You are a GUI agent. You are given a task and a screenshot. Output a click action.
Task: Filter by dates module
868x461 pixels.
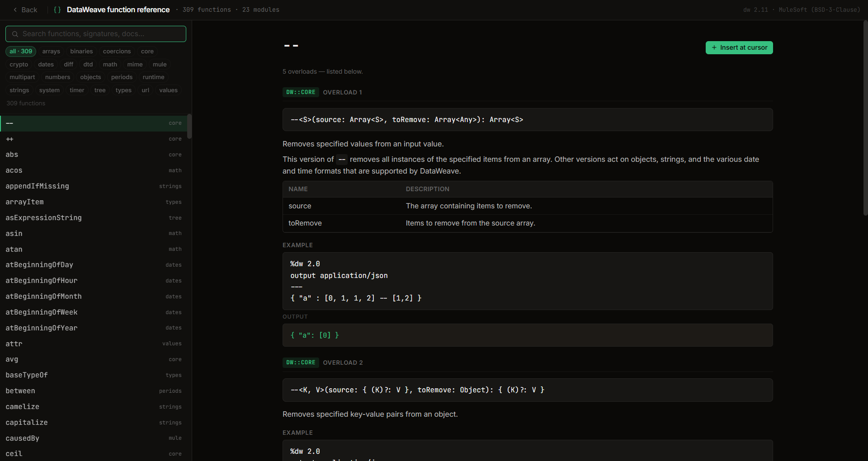coord(46,65)
